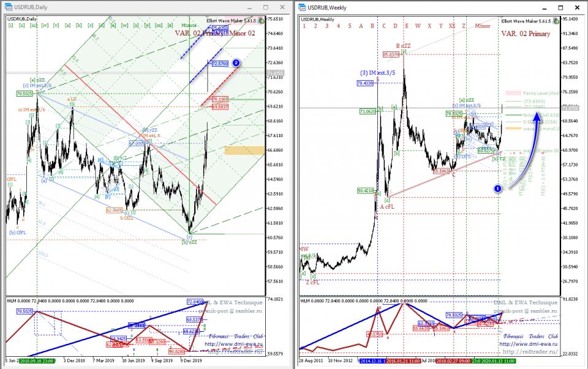Click the 78.4330 blue label in Weekly chart
Screen dimensions: 588x369
point(365,83)
